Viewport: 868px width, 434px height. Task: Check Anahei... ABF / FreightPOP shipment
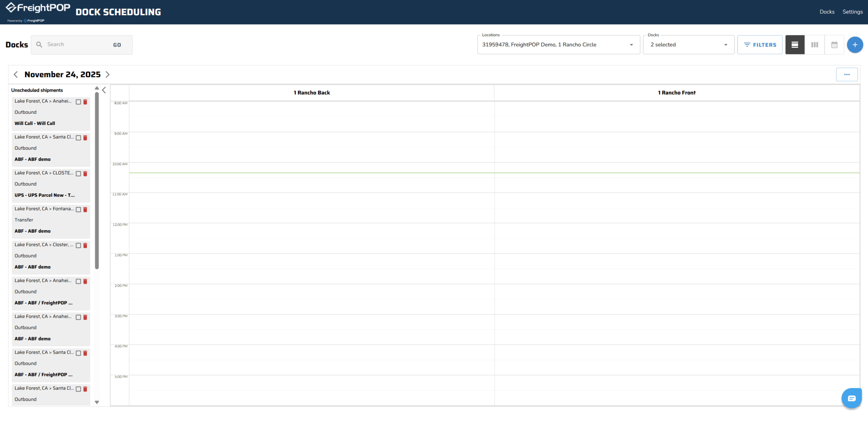tap(78, 281)
